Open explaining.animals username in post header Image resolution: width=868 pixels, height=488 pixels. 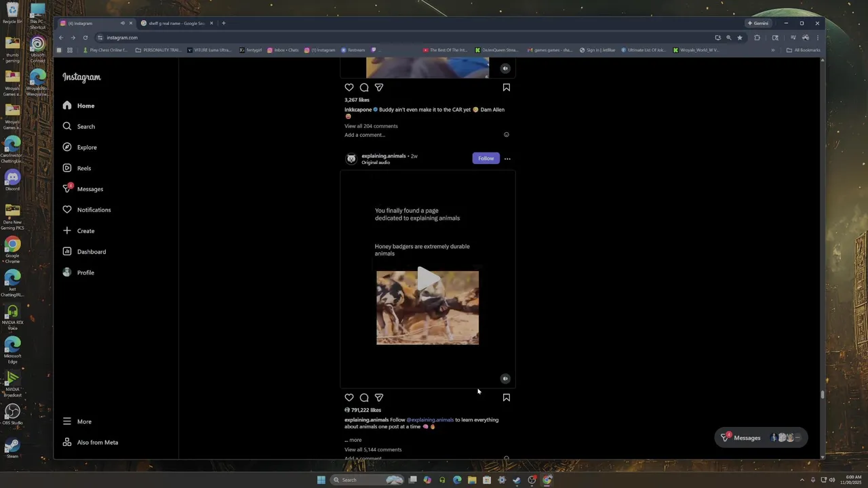(x=383, y=156)
